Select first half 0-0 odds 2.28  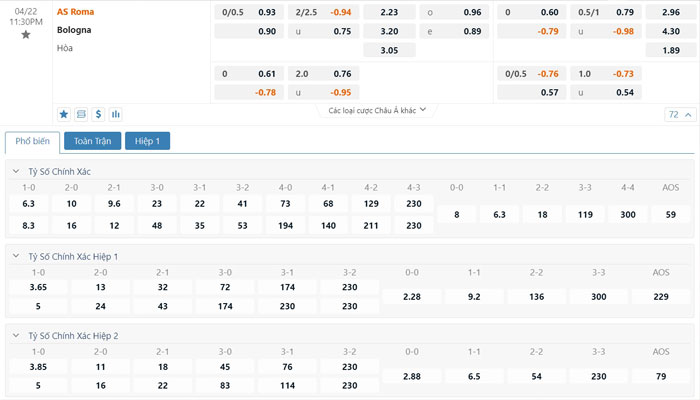click(412, 296)
